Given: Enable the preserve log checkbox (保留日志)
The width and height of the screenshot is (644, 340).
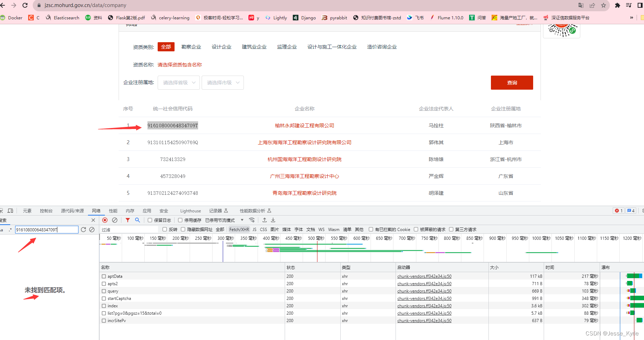Looking at the screenshot, I should (150, 220).
